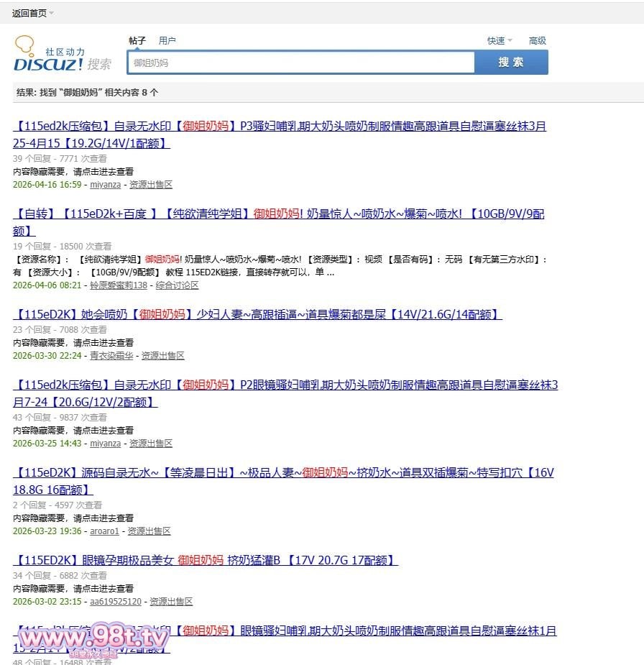Switch to the 帖子 tab
This screenshot has height=665, width=644.
click(137, 41)
